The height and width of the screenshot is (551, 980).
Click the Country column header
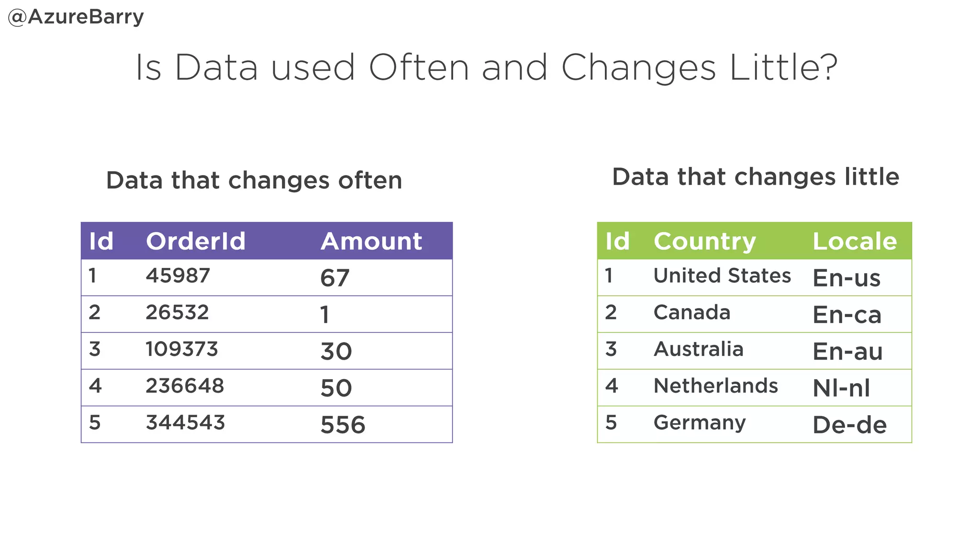pyautogui.click(x=704, y=241)
